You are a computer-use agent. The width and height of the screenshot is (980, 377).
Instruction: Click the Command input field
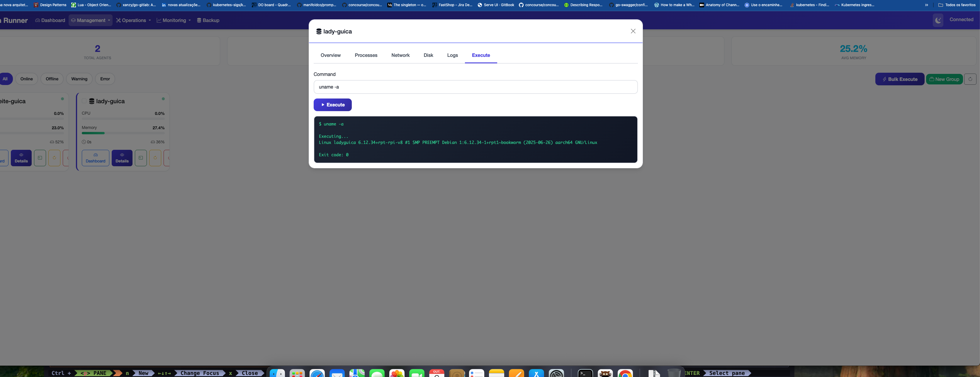click(x=475, y=87)
